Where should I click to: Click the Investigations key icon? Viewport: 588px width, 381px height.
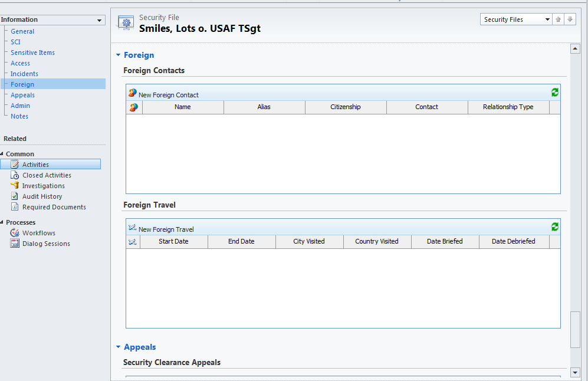click(15, 186)
